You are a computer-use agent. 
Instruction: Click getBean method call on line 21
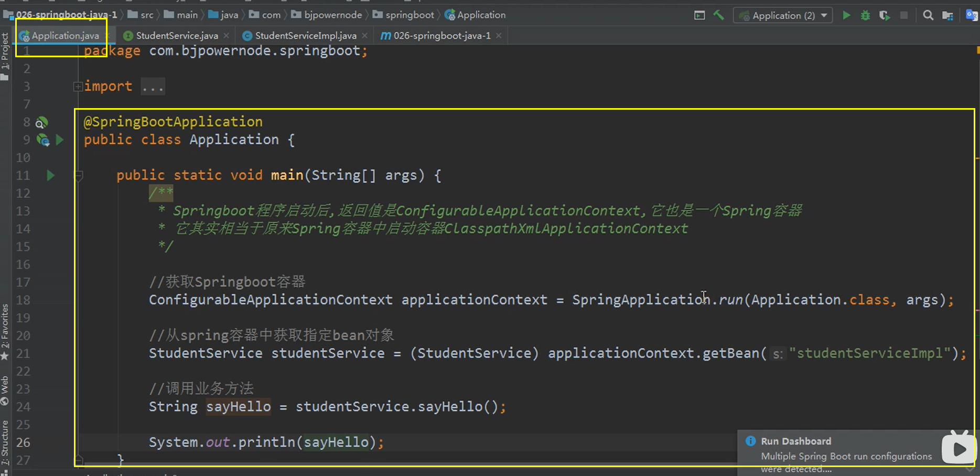[730, 353]
